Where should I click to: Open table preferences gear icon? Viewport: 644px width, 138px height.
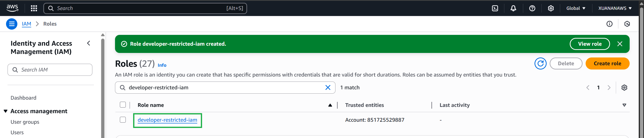point(624,88)
